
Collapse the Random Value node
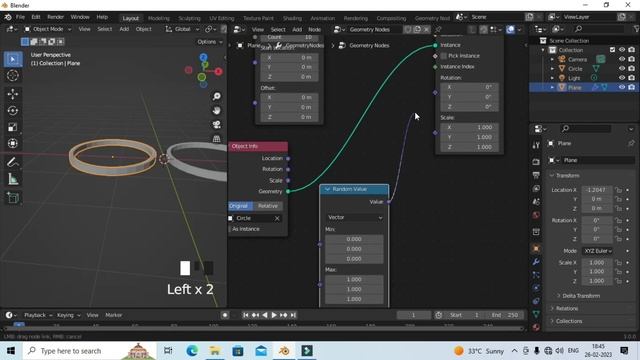[327, 189]
